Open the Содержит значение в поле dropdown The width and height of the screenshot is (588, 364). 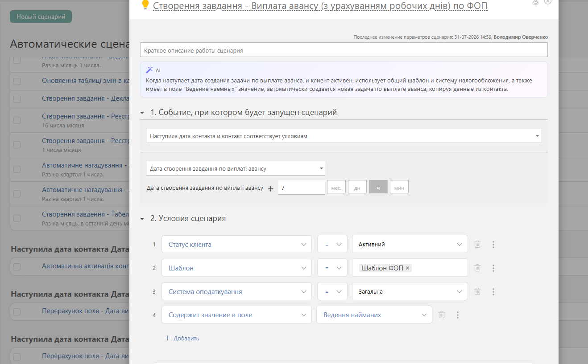pyautogui.click(x=236, y=315)
